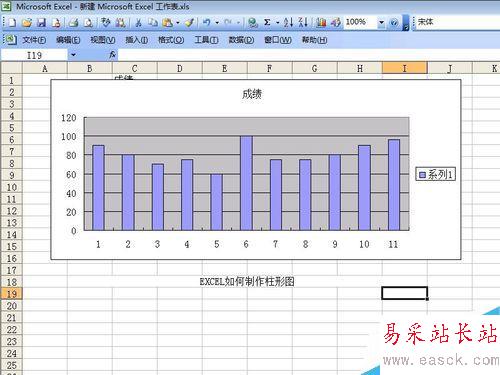500x375 pixels.
Task: Undo the last action
Action: 207,22
